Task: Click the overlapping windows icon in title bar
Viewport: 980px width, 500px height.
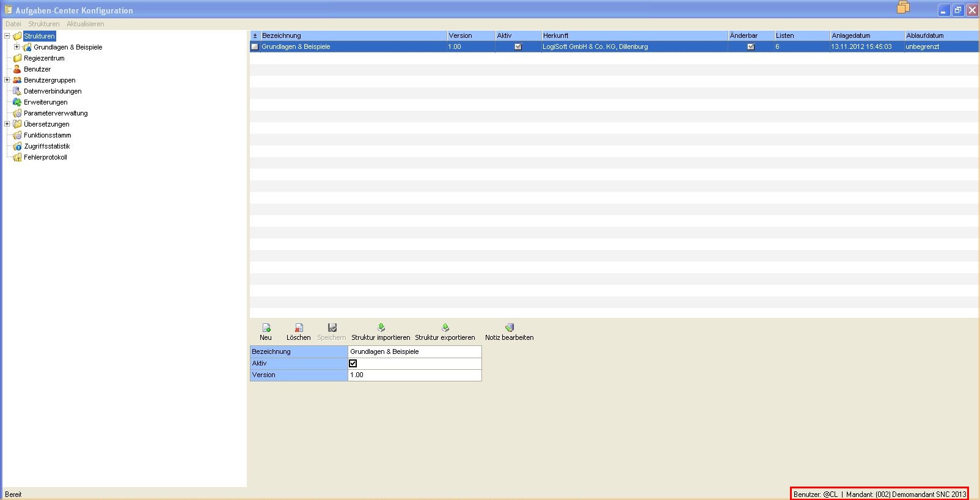Action: coord(903,7)
